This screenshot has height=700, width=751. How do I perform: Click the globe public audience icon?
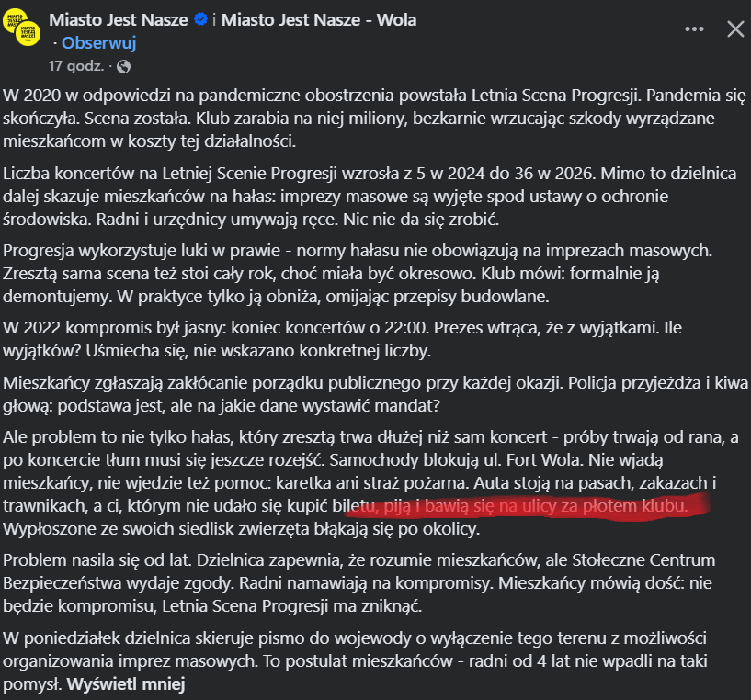point(123,66)
